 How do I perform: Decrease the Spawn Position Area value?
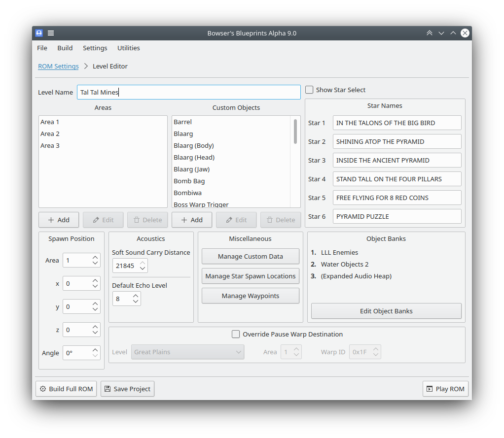click(95, 263)
